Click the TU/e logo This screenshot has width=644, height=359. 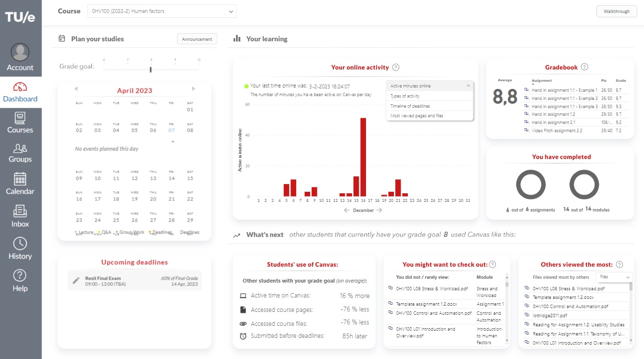[x=20, y=17]
